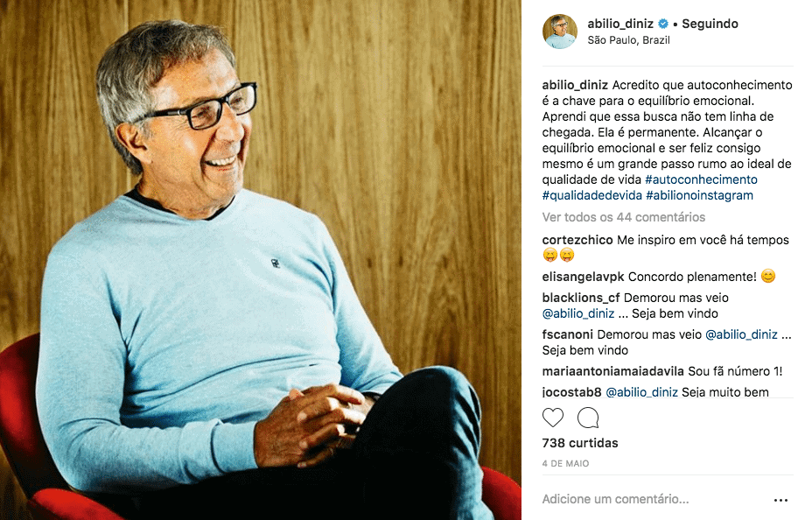Open the comment bubble icon
The width and height of the screenshot is (812, 520).
click(588, 418)
